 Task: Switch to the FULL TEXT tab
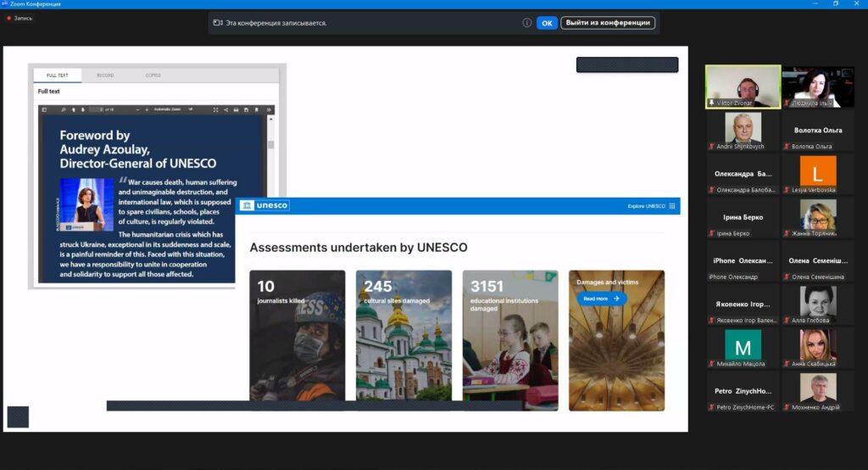58,76
